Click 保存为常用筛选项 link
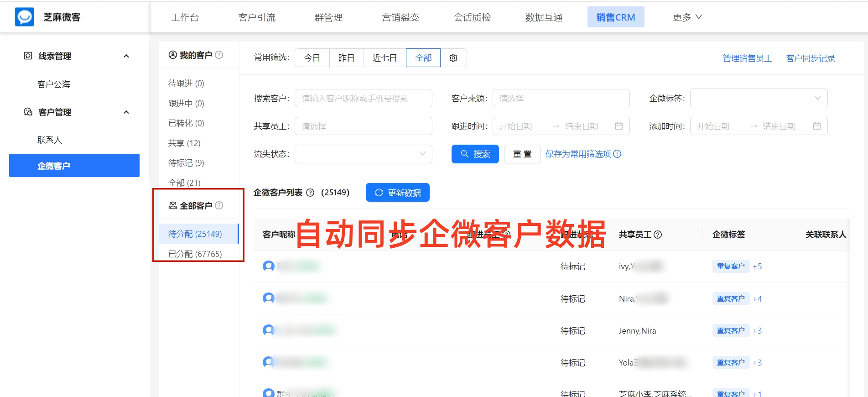 [x=578, y=154]
